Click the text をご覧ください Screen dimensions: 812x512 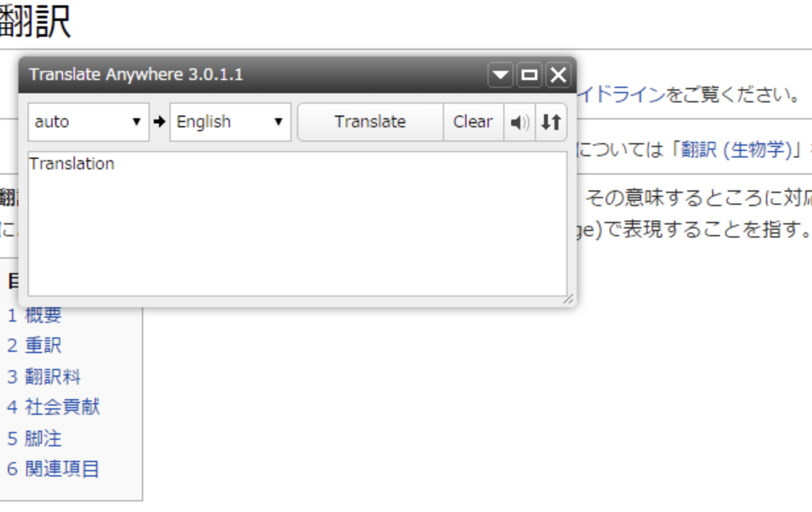click(733, 95)
